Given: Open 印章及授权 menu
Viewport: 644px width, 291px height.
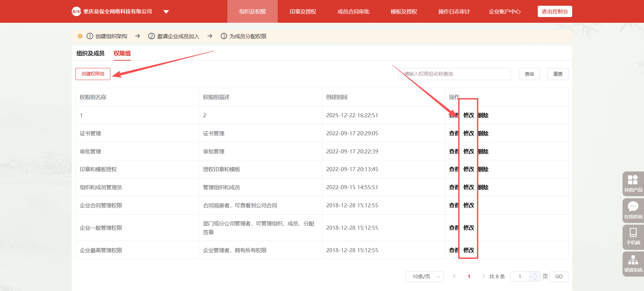Looking at the screenshot, I should point(303,12).
